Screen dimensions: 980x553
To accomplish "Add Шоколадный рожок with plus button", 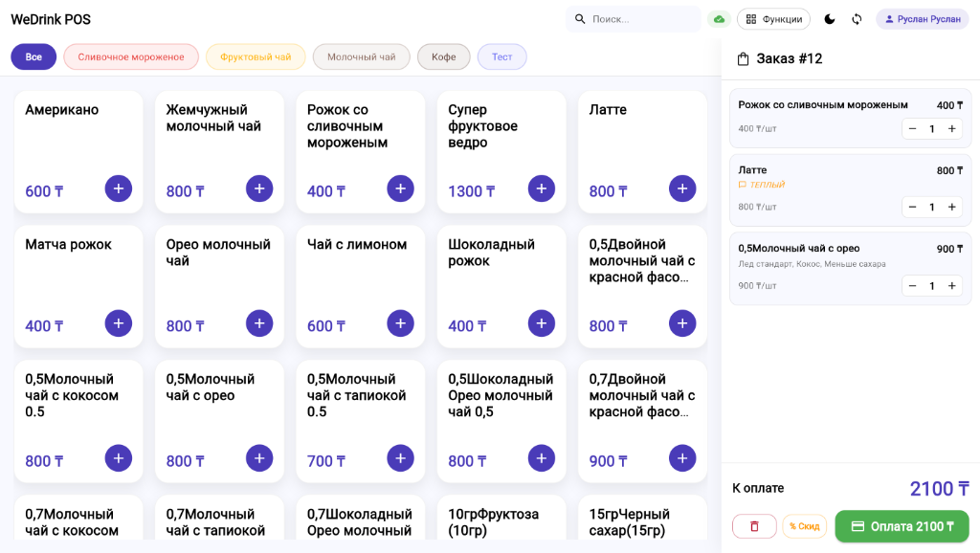I will [542, 323].
